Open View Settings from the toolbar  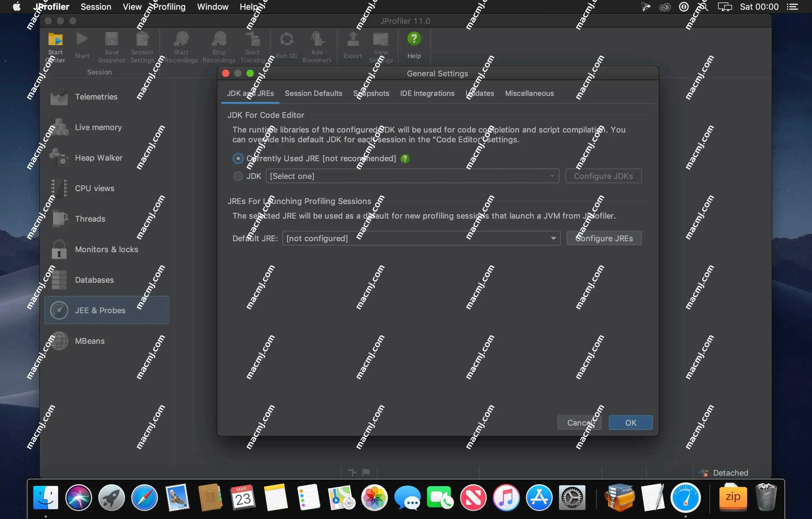tap(381, 47)
